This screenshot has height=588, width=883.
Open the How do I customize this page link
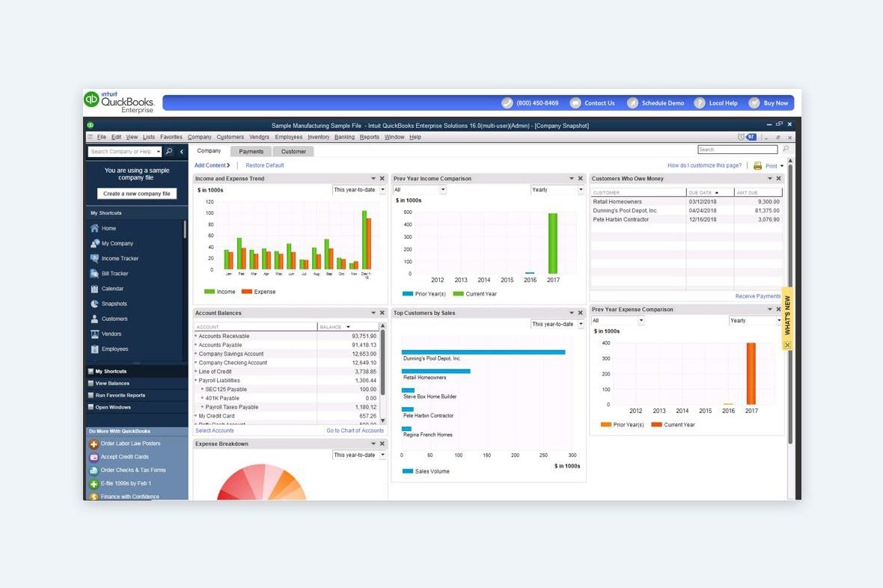(x=704, y=165)
